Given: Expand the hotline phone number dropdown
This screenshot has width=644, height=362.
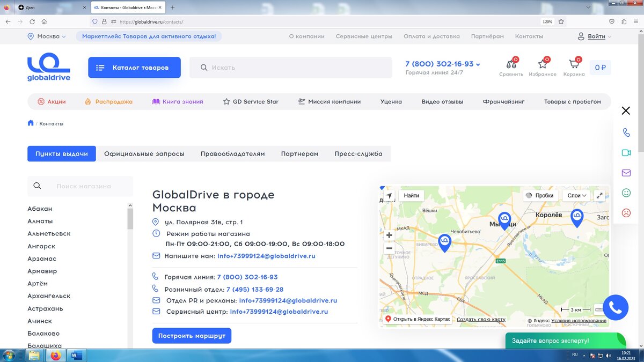Looking at the screenshot, I should pos(478,64).
